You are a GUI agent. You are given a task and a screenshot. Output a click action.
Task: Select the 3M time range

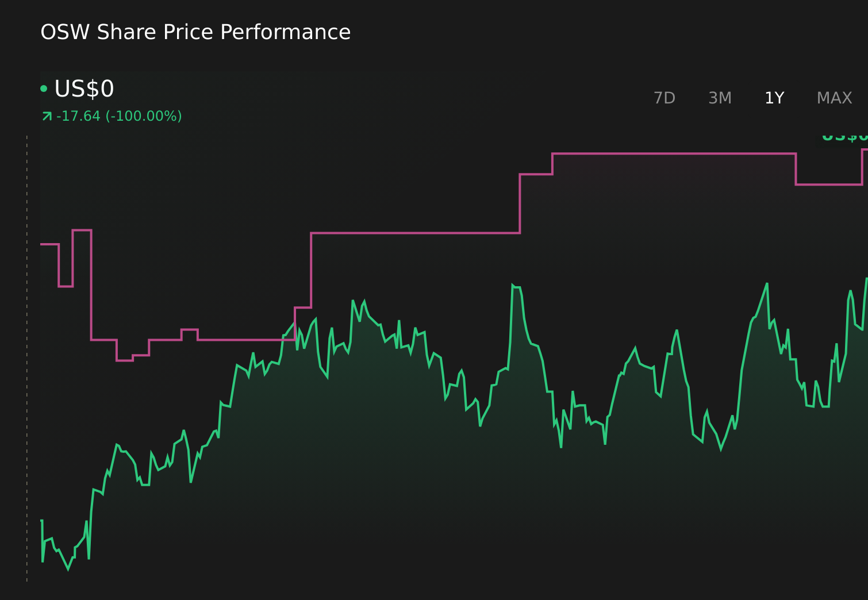click(x=719, y=98)
